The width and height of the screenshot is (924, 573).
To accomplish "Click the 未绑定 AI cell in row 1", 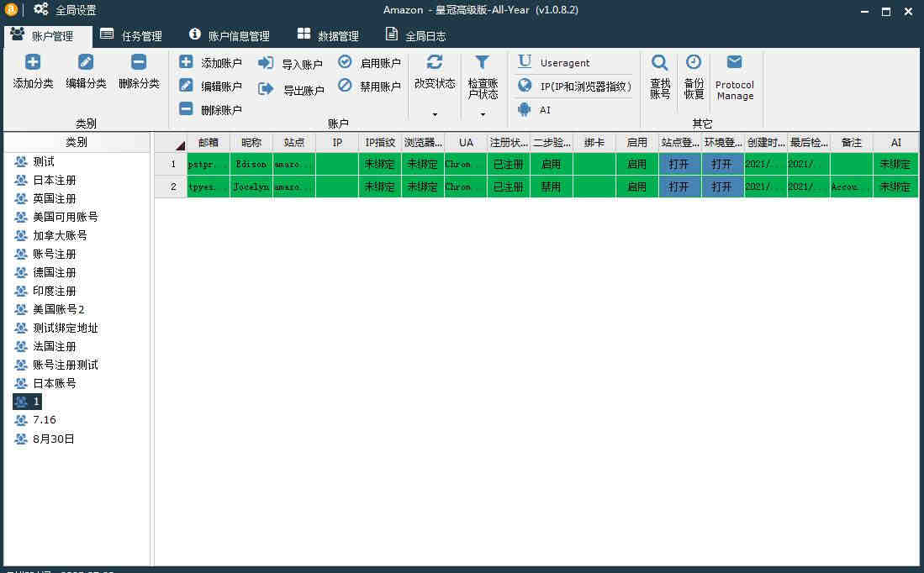I will coord(895,165).
